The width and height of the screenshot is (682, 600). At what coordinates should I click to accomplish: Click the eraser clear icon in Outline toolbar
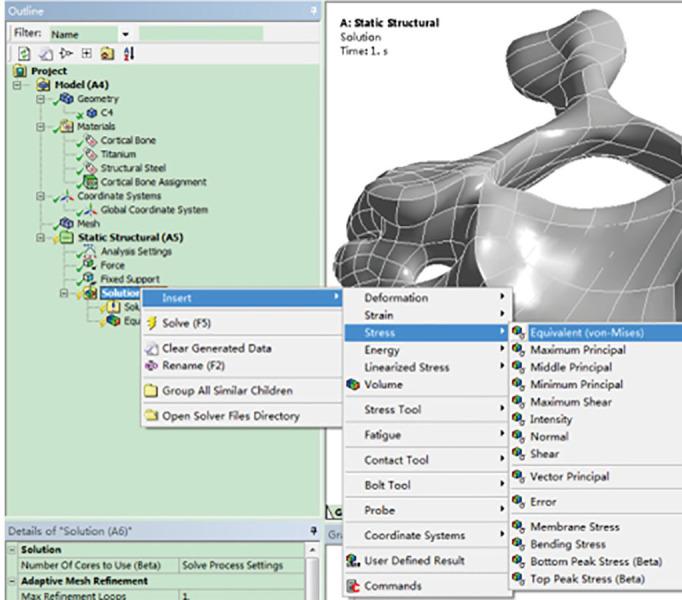click(x=46, y=54)
